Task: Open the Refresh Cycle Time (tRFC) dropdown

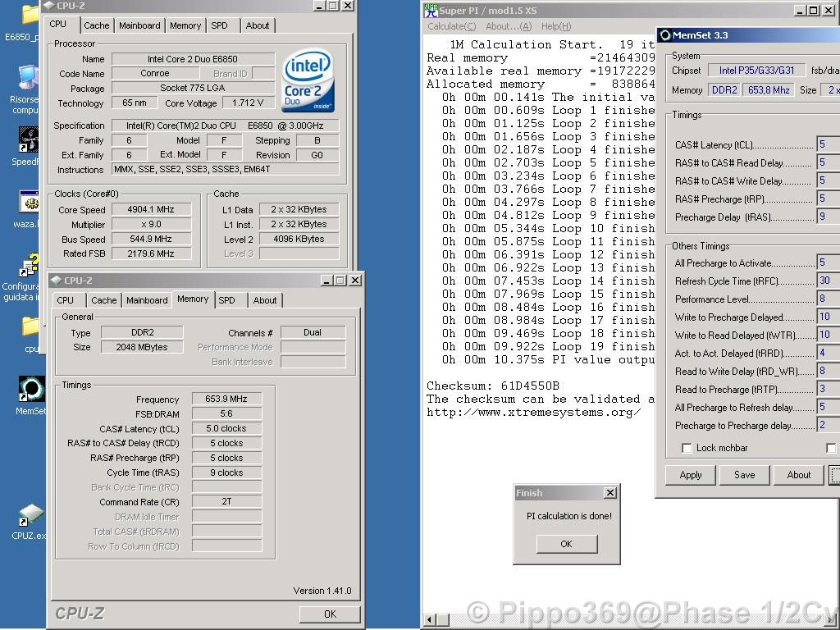Action: click(x=829, y=281)
